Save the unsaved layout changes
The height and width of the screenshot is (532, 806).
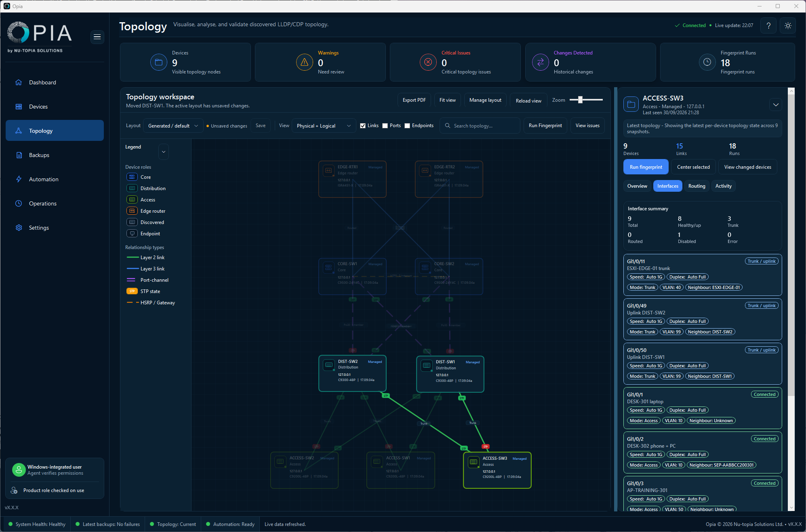261,126
